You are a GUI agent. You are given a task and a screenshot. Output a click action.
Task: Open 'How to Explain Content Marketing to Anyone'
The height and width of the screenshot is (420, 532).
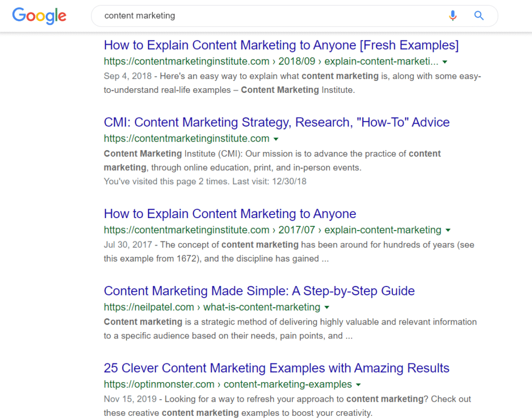tap(230, 213)
